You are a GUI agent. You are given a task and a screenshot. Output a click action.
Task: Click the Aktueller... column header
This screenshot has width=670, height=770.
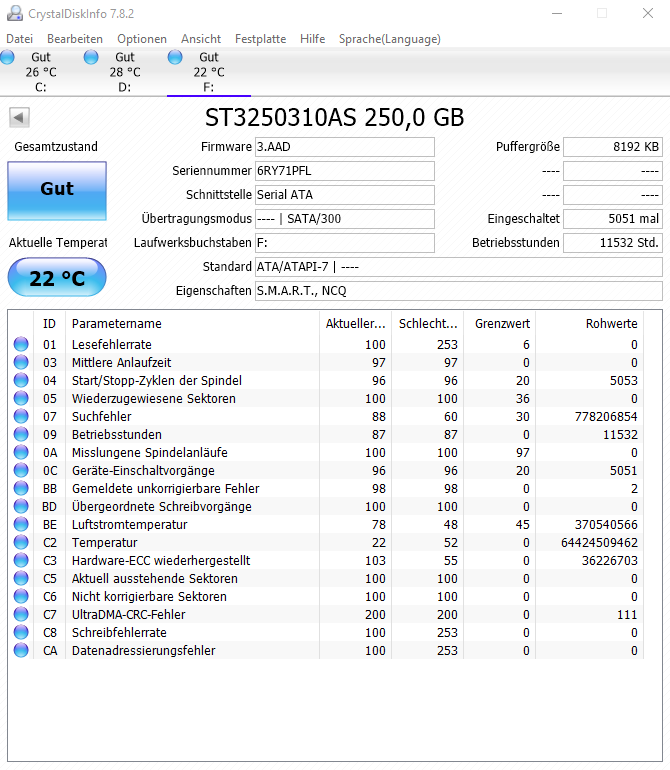[355, 324]
